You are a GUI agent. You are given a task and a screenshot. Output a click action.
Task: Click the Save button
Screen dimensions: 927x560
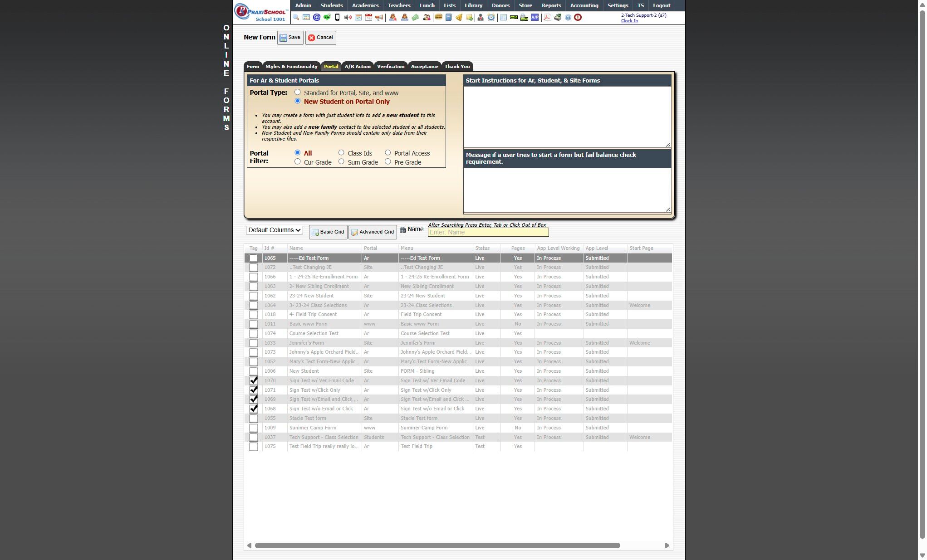pos(290,38)
